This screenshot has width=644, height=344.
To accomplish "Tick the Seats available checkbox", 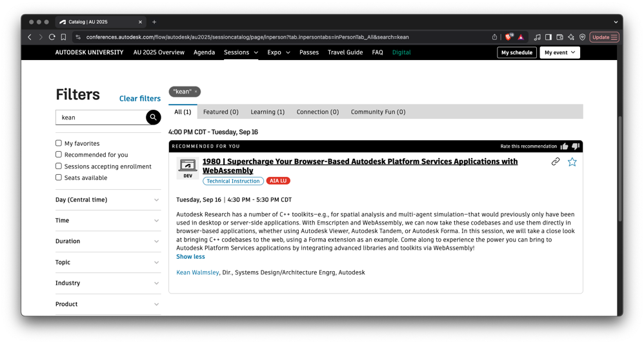I will tap(59, 177).
